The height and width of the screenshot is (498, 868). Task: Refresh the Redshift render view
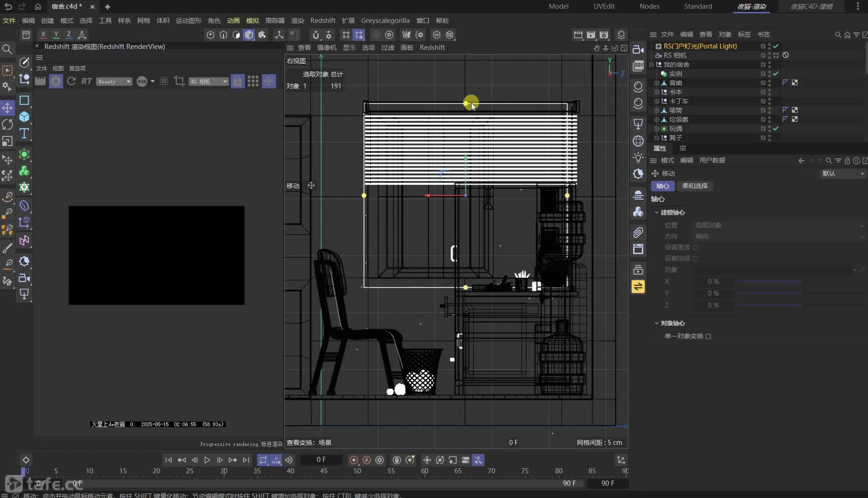coord(71,81)
